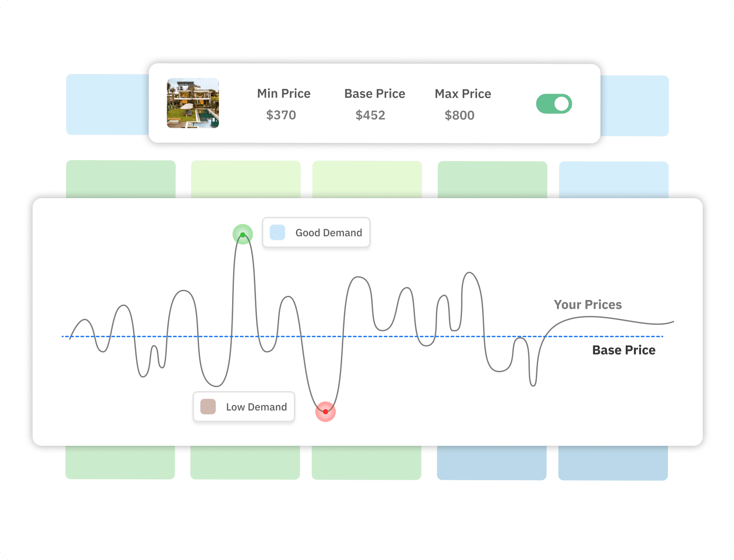Image resolution: width=734 pixels, height=560 pixels.
Task: Click the Base Price $452 value
Action: 370,115
